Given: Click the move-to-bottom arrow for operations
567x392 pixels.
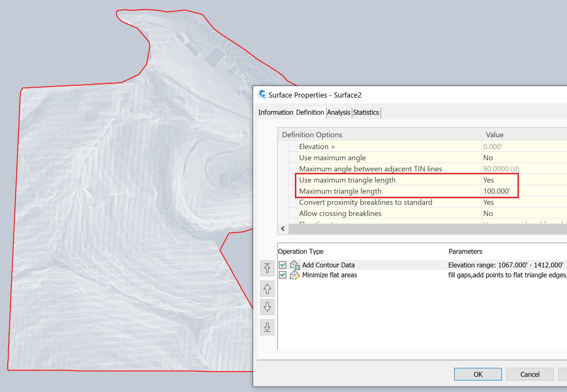Looking at the screenshot, I should (267, 327).
